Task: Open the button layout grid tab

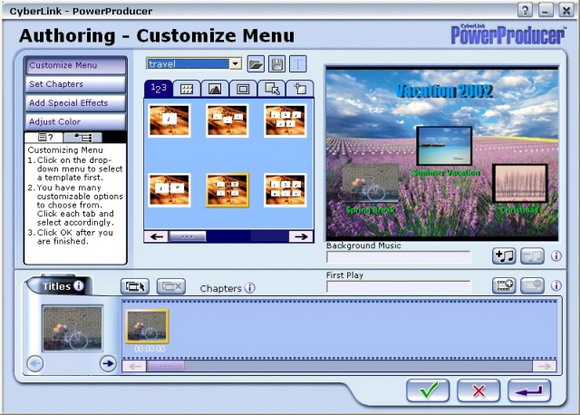Action: 186,89
